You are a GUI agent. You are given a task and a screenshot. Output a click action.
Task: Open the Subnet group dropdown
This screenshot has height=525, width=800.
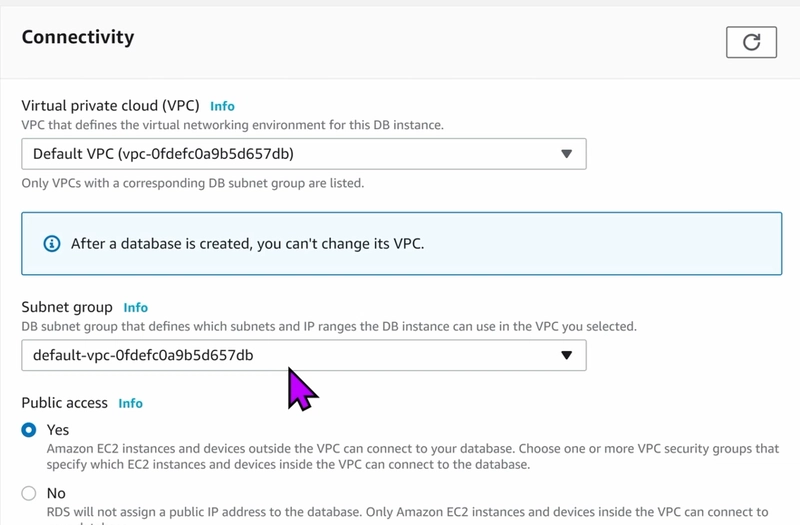(x=304, y=355)
